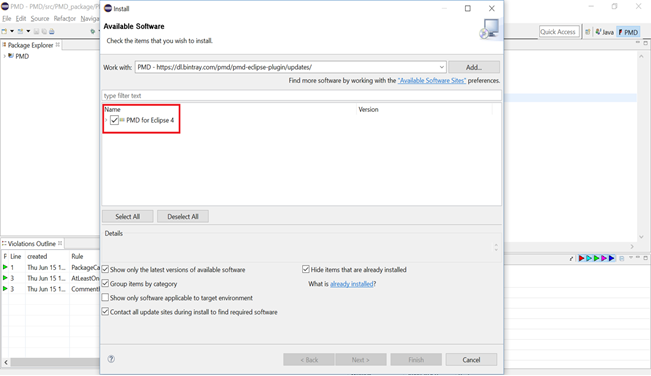Click the Print icon in the toolbar
651x376 pixels.
[x=51, y=31]
